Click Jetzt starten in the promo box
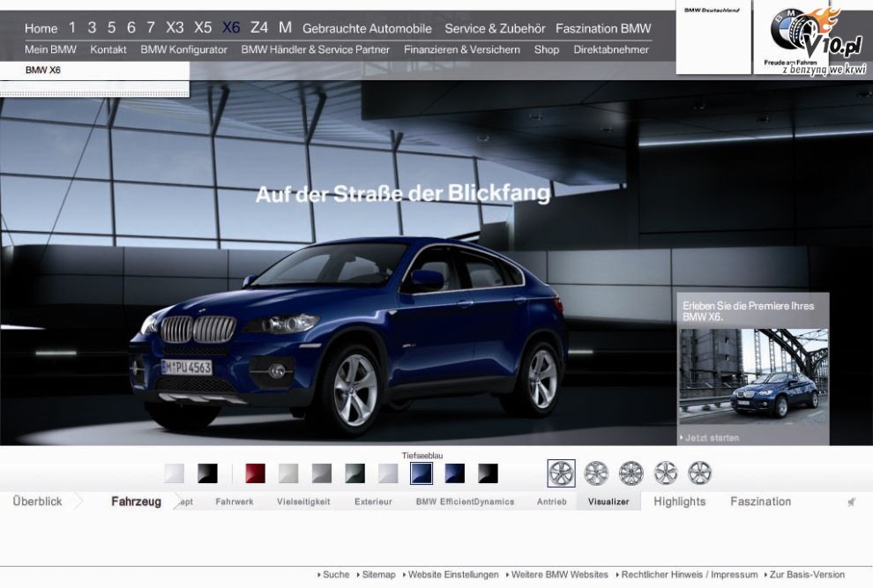Screen dimensions: 873x588 click(x=710, y=437)
